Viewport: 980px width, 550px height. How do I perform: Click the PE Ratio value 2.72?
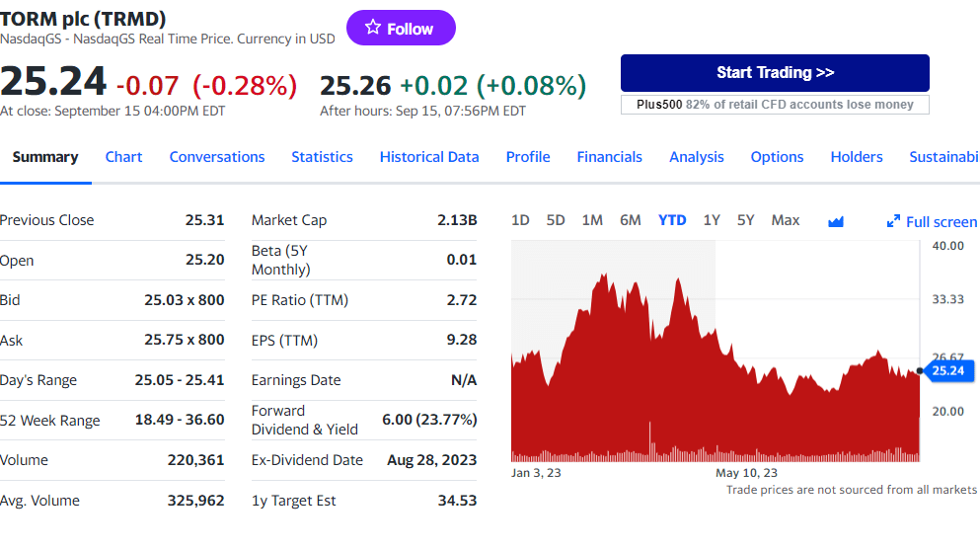coord(461,300)
